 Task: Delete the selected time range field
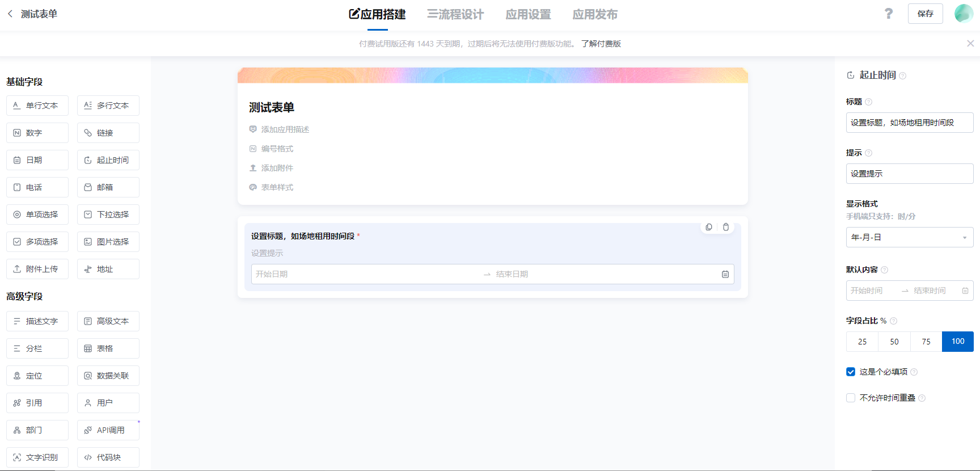(x=726, y=227)
